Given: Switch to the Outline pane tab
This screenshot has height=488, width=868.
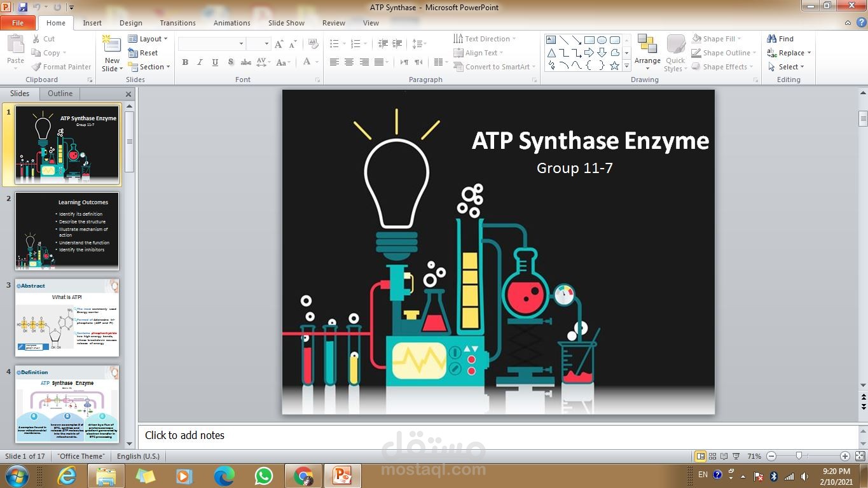Looking at the screenshot, I should click(x=60, y=94).
